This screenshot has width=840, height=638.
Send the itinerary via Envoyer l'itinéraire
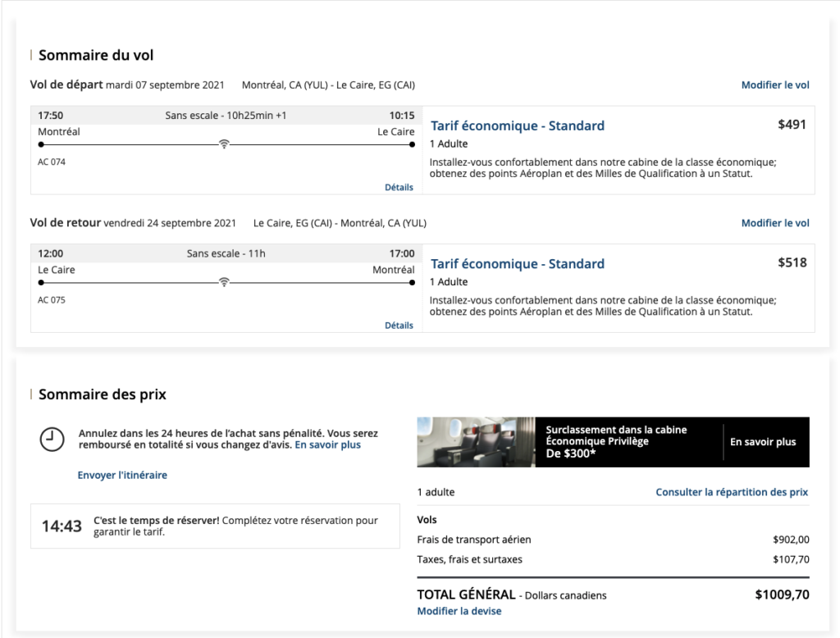pyautogui.click(x=122, y=475)
